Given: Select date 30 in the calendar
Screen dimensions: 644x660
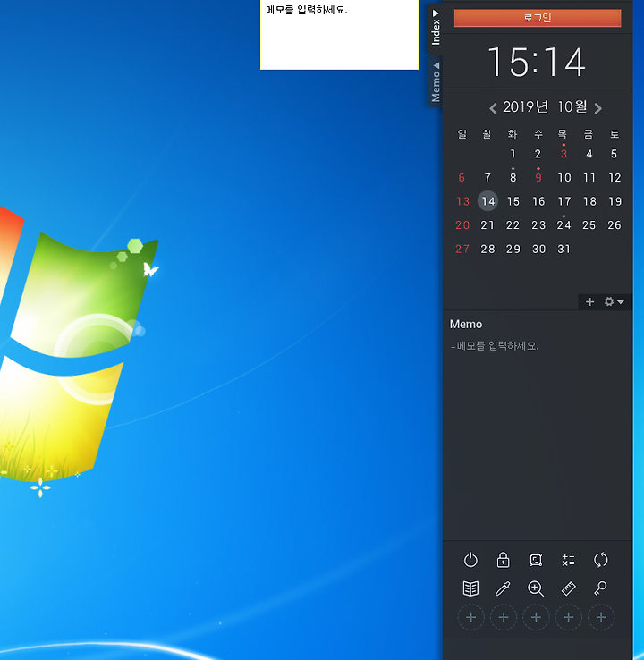Looking at the screenshot, I should pyautogui.click(x=538, y=250).
